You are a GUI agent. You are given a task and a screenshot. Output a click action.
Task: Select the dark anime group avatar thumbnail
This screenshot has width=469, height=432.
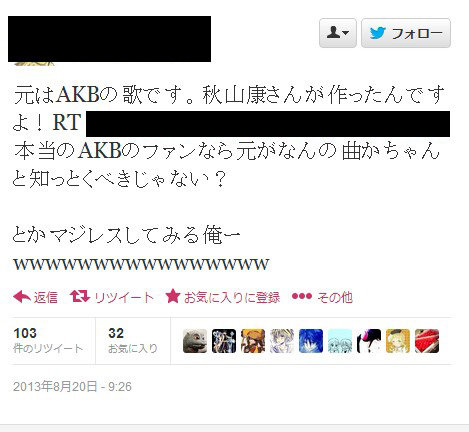(224, 341)
